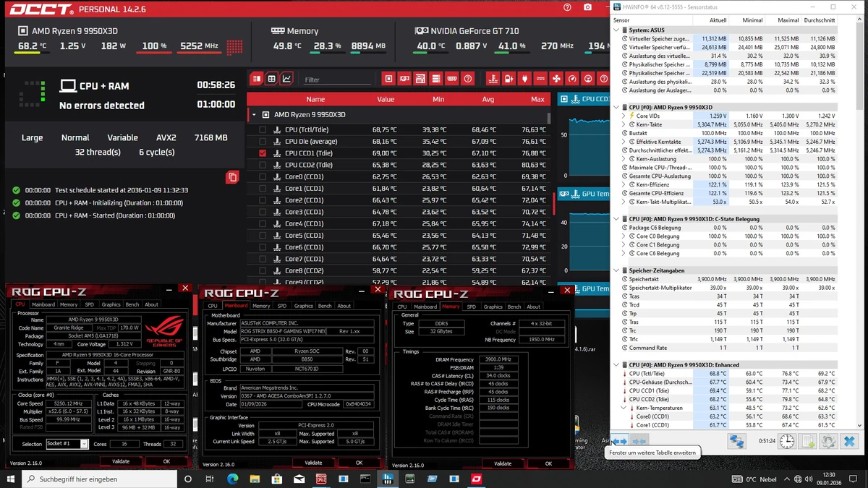Switch OCCT monitoring to graph view icon
The height and width of the screenshot is (488, 868).
[x=287, y=79]
